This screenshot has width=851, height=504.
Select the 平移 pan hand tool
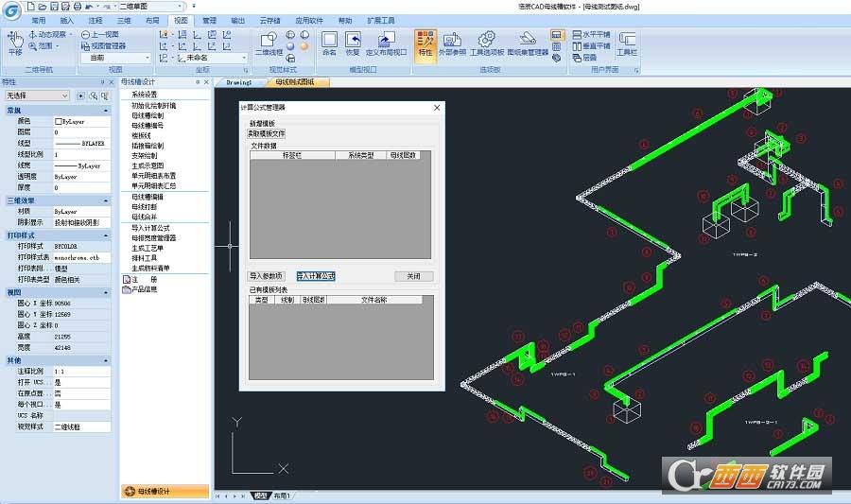click(x=15, y=43)
